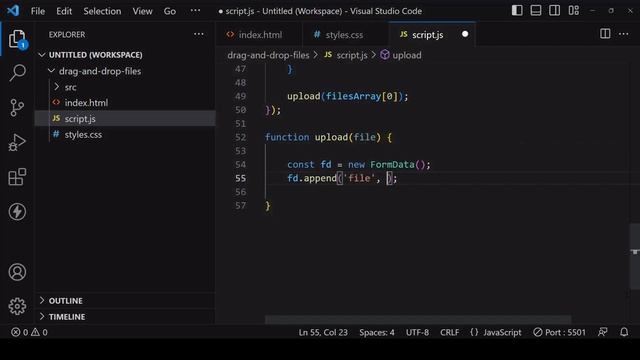Change encoding via UTF-8
The width and height of the screenshot is (640, 360).
pyautogui.click(x=417, y=332)
